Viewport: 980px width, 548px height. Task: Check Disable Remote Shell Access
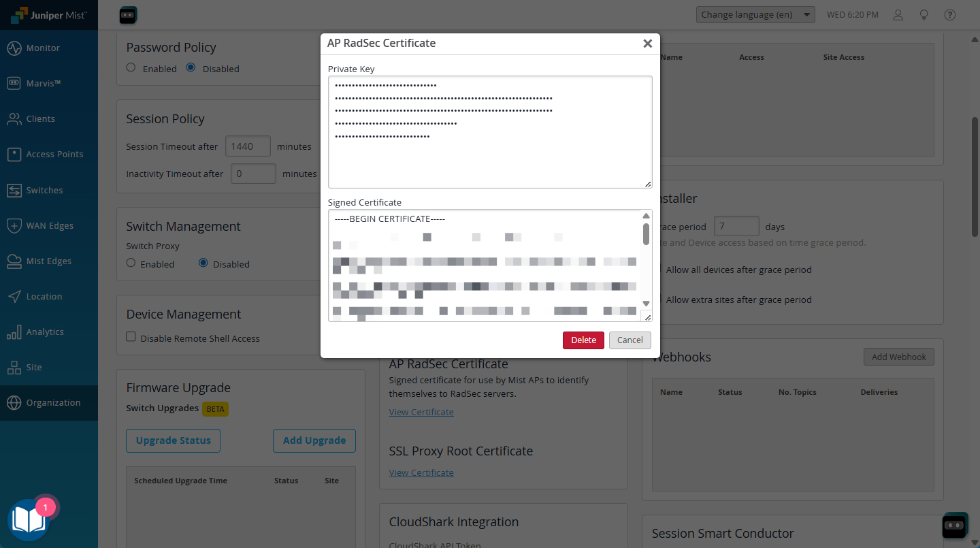[131, 338]
